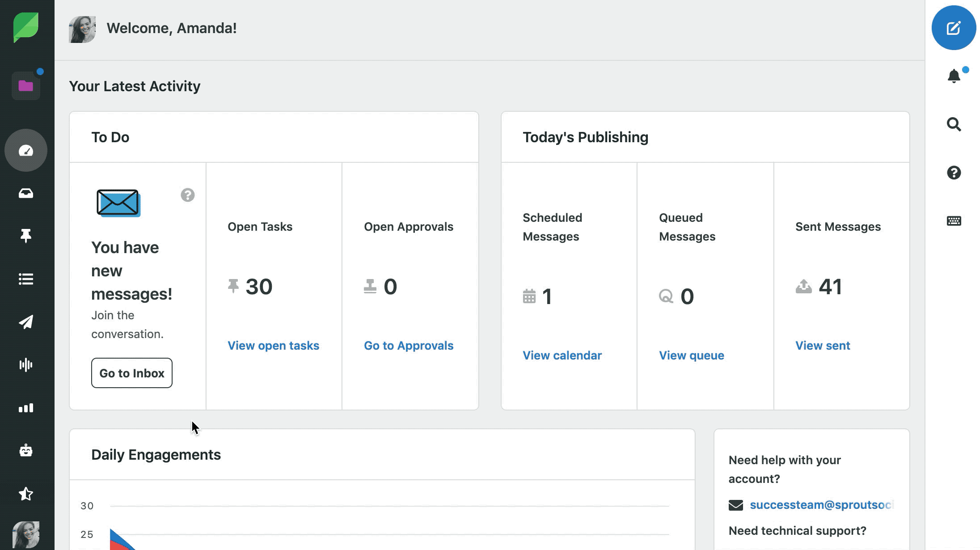
Task: Click the Open Tasks count 30
Action: click(259, 286)
